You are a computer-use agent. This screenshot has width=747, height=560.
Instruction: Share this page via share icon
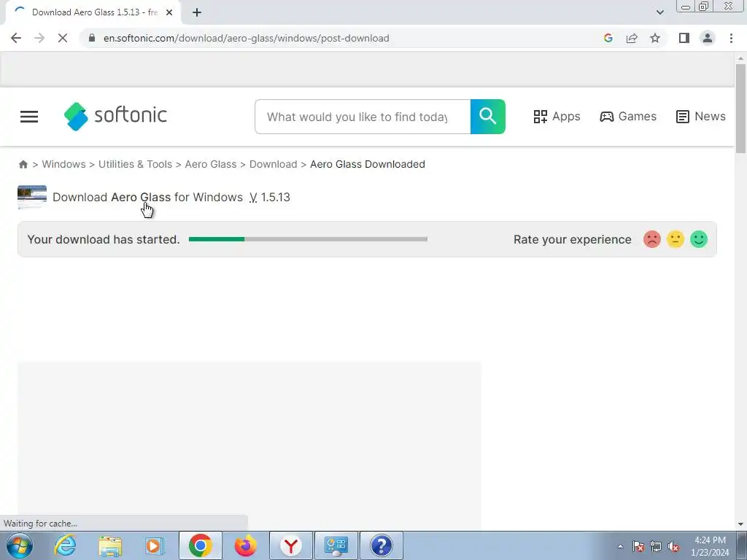632,38
